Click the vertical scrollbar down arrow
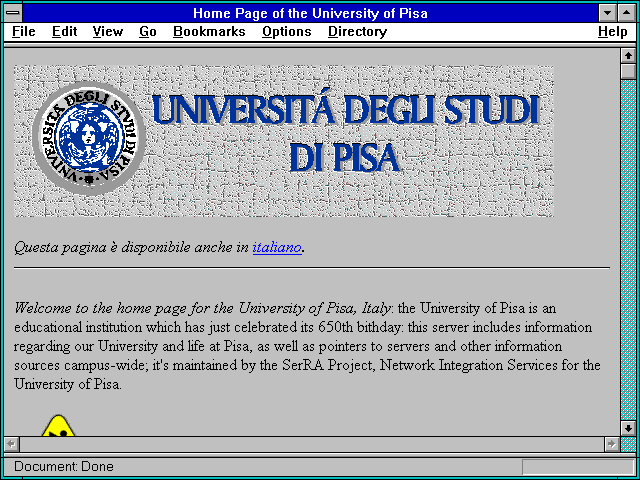Viewport: 640px width, 480px height. pyautogui.click(x=629, y=428)
